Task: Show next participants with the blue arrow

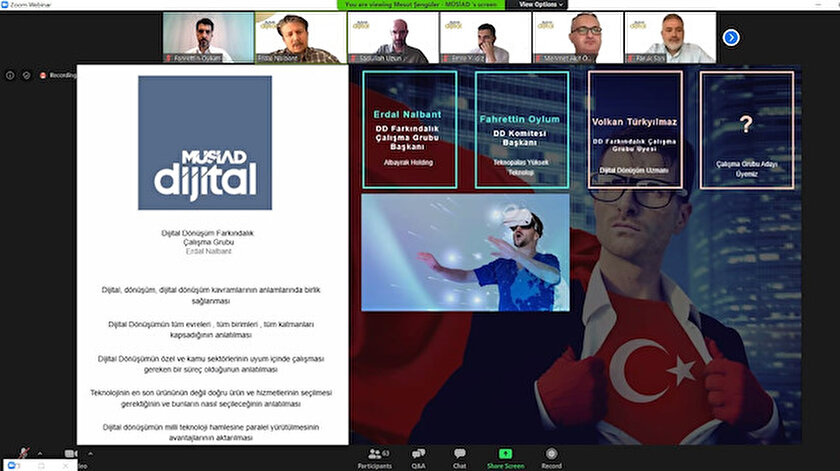Action: (731, 38)
